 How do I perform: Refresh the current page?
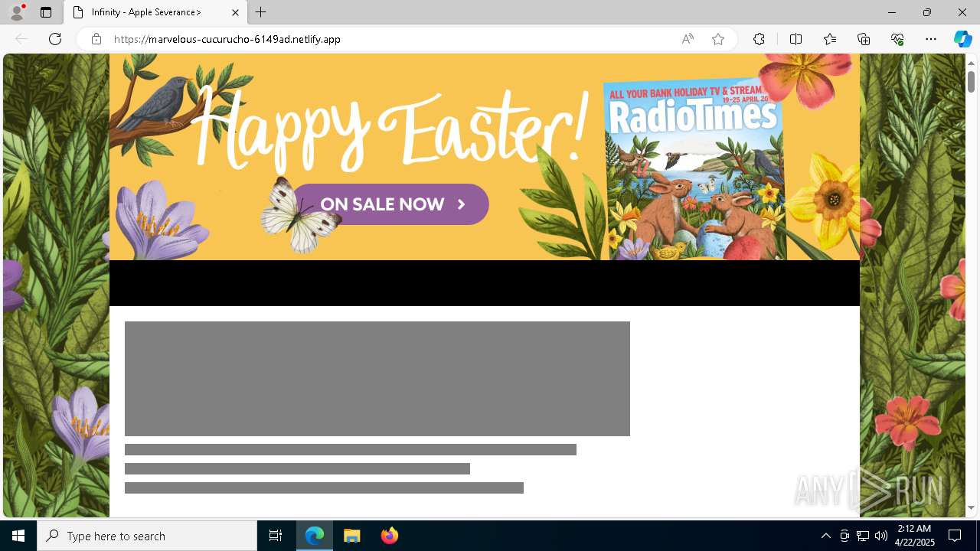[x=55, y=39]
